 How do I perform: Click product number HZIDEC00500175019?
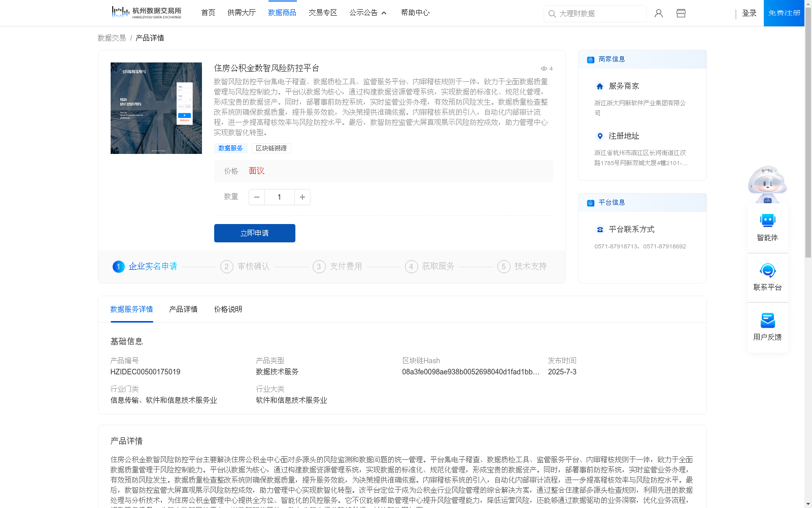(145, 372)
